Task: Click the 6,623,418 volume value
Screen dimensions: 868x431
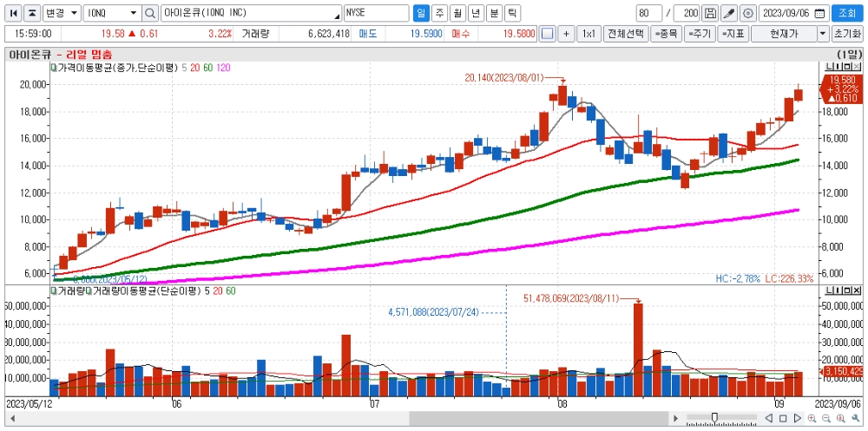Action: point(328,34)
